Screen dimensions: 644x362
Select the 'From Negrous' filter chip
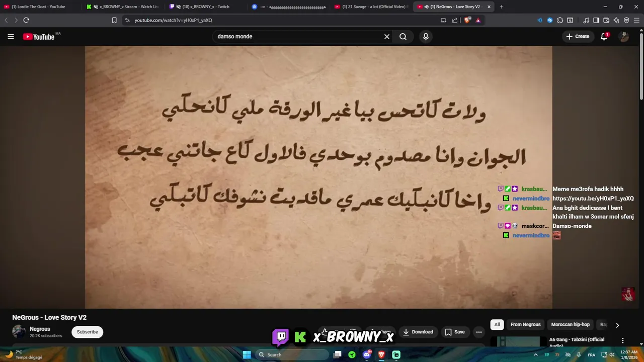(525, 324)
